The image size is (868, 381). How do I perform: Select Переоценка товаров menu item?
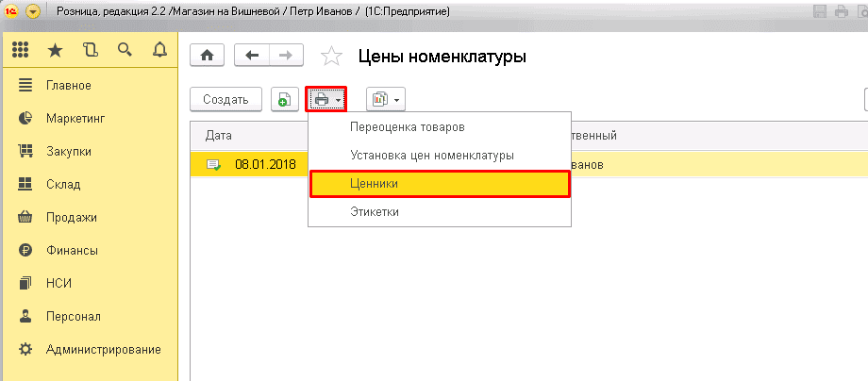[407, 126]
